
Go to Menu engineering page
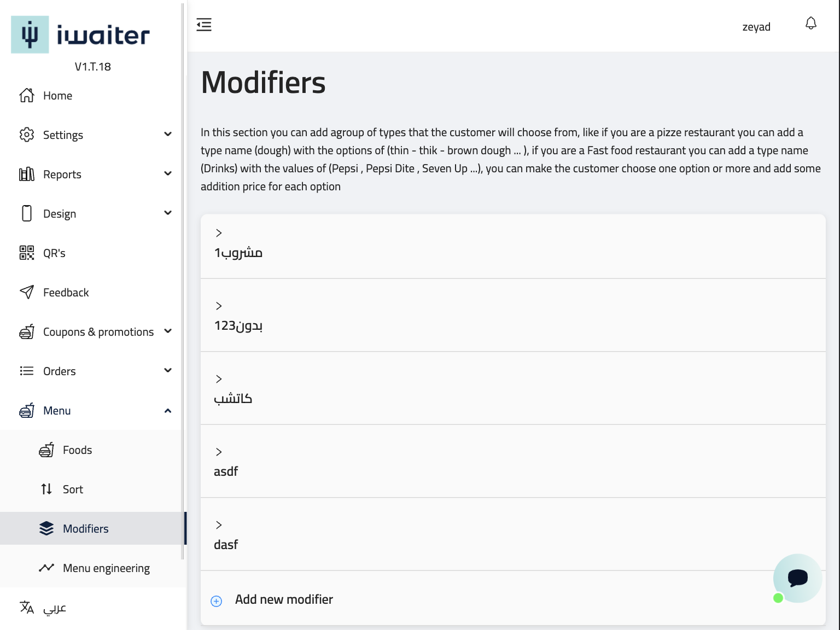point(106,568)
